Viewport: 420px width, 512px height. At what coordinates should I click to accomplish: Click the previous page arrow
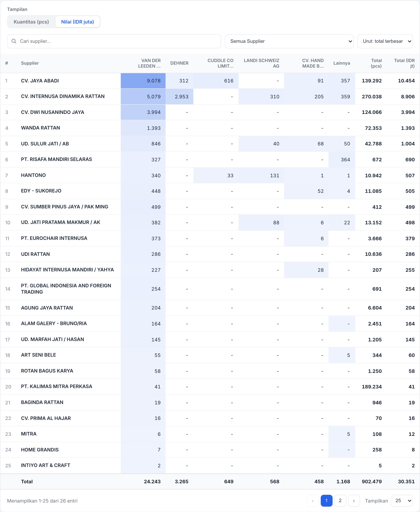point(313,501)
